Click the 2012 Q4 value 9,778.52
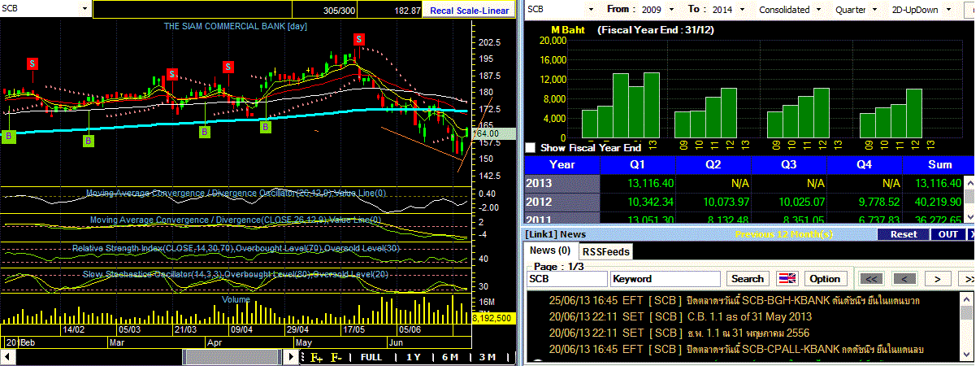Screen dimensions: 980x366 [x=880, y=202]
